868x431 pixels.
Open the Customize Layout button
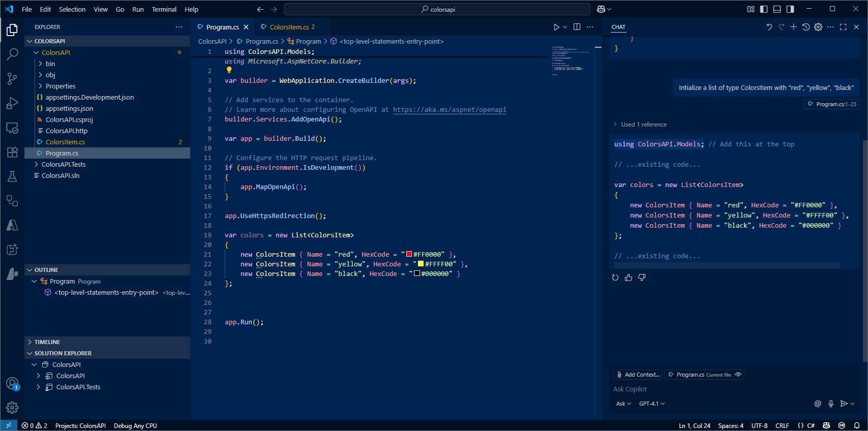751,9
